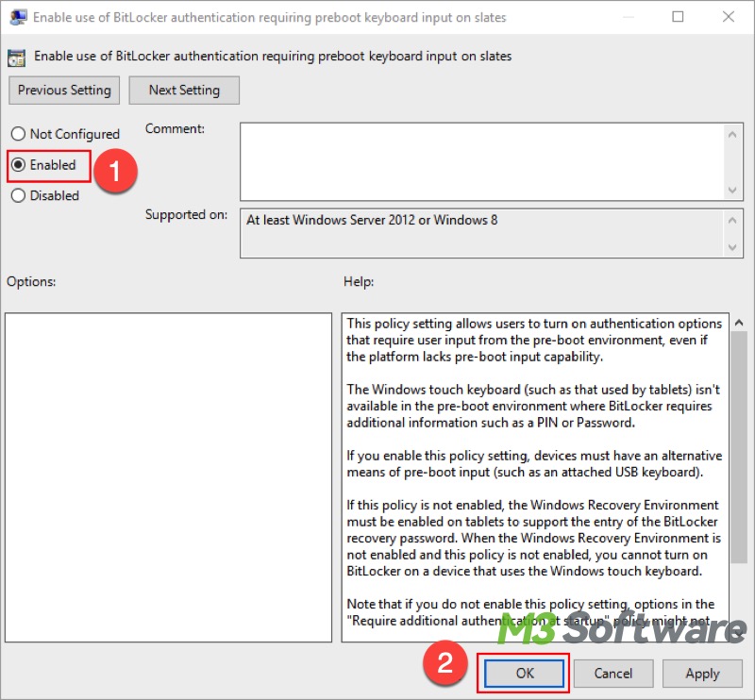The height and width of the screenshot is (700, 755).
Task: Click inside the Comment text box
Action: (x=481, y=161)
